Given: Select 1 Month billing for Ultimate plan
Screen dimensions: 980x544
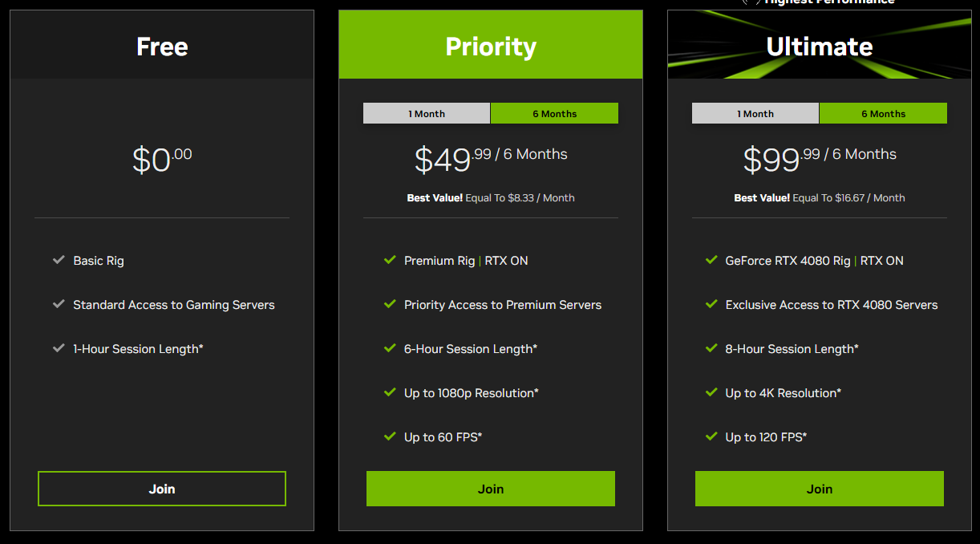Looking at the screenshot, I should [x=755, y=113].
